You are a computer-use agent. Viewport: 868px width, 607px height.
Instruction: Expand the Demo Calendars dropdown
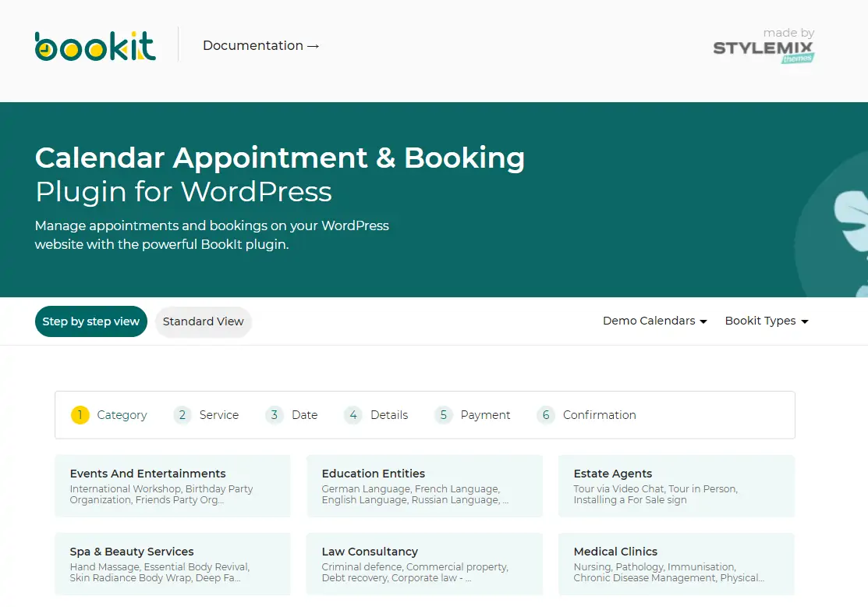[655, 321]
